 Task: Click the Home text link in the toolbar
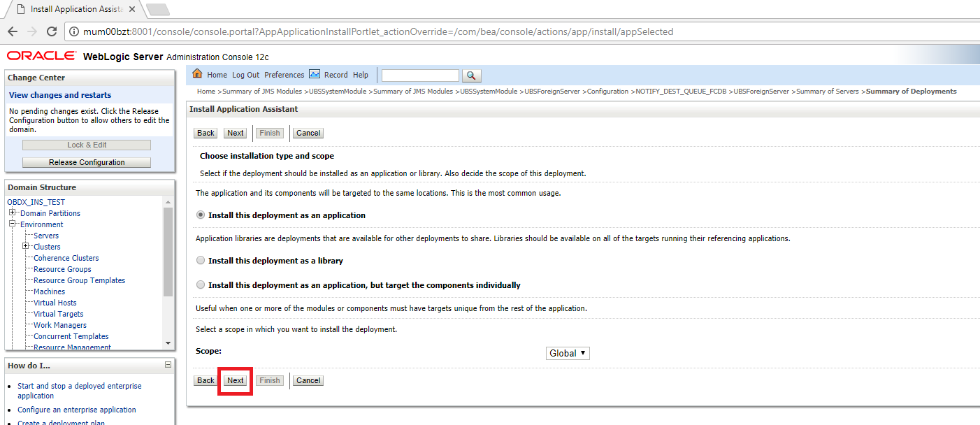point(217,75)
